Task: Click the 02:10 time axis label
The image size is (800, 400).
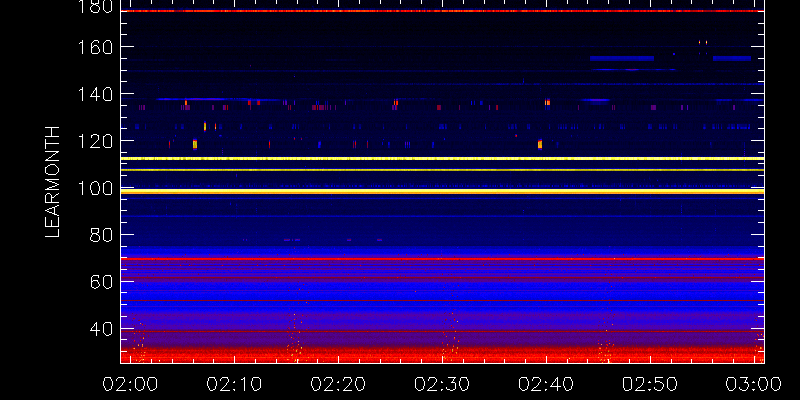Action: (234, 384)
